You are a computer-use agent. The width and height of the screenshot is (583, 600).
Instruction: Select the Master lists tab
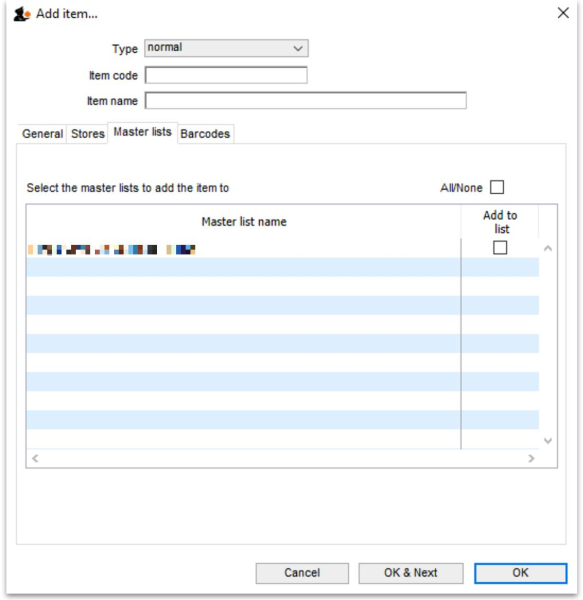[142, 132]
